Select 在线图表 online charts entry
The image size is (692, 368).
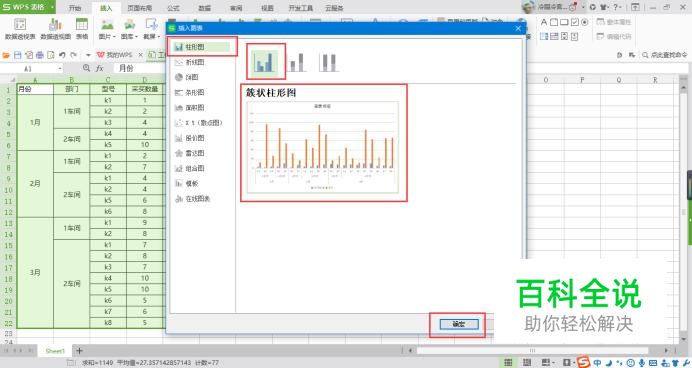pyautogui.click(x=193, y=199)
